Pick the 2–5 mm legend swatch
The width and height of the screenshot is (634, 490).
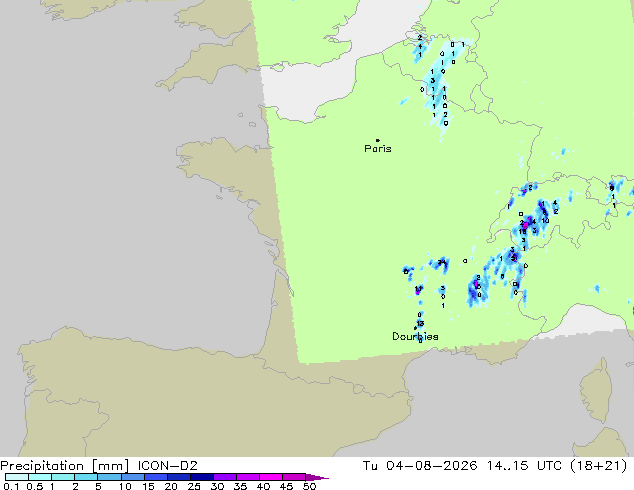coord(86,477)
